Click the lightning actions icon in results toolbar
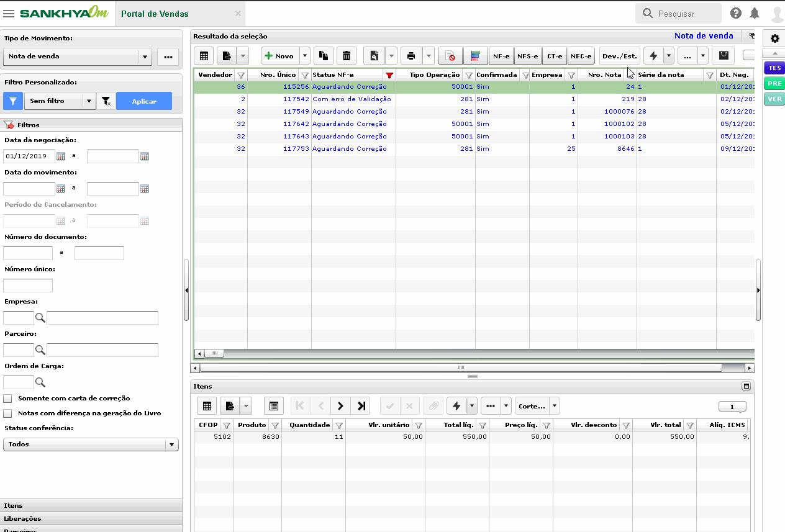785x532 pixels. point(653,56)
